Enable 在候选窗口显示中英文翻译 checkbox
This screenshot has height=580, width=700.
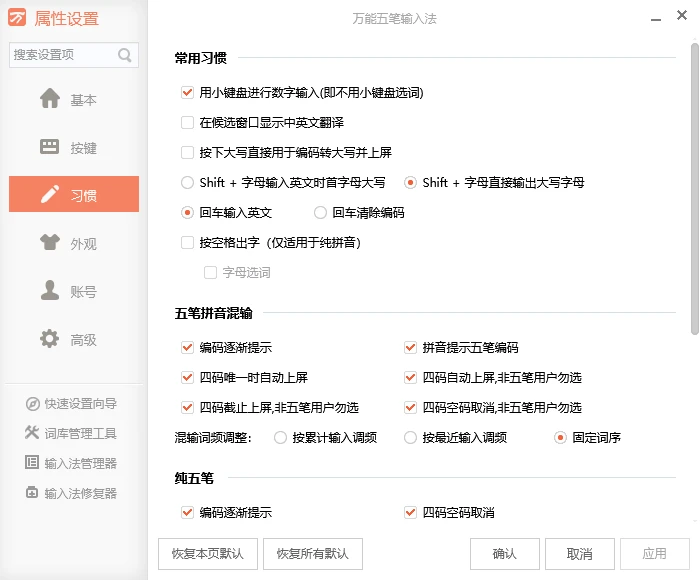coord(187,123)
